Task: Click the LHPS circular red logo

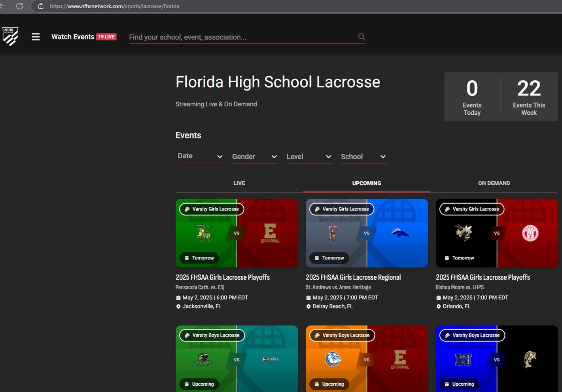Action: point(530,233)
